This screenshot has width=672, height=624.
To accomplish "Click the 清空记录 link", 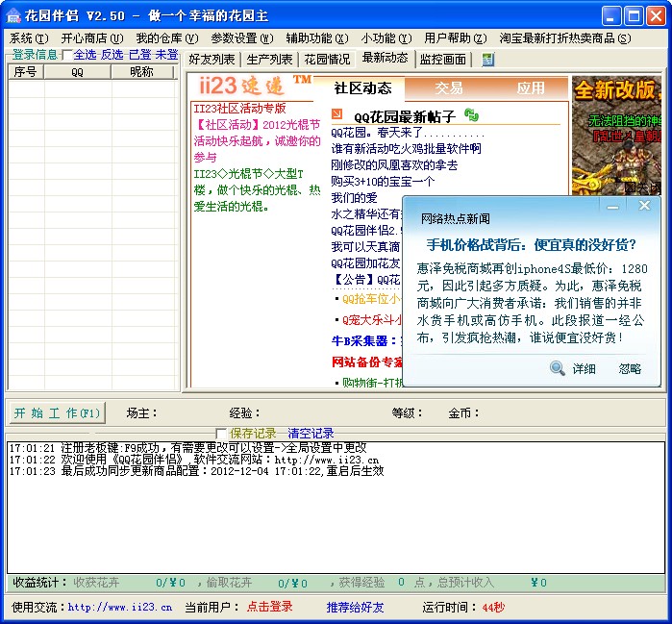I will coord(311,434).
